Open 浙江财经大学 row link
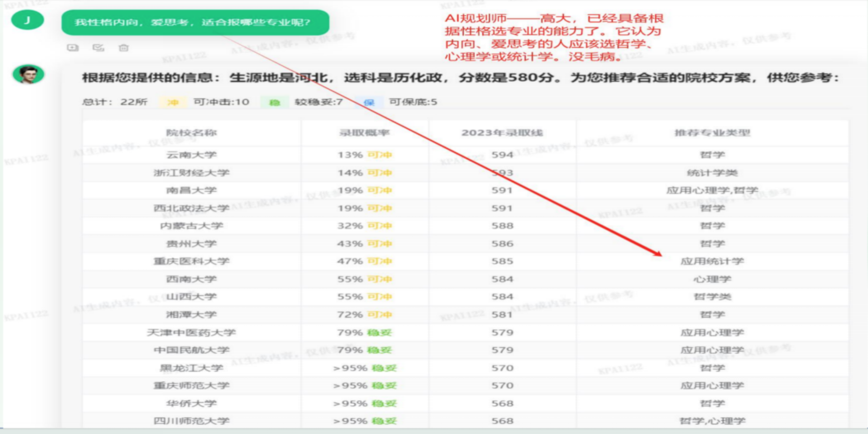 191,173
